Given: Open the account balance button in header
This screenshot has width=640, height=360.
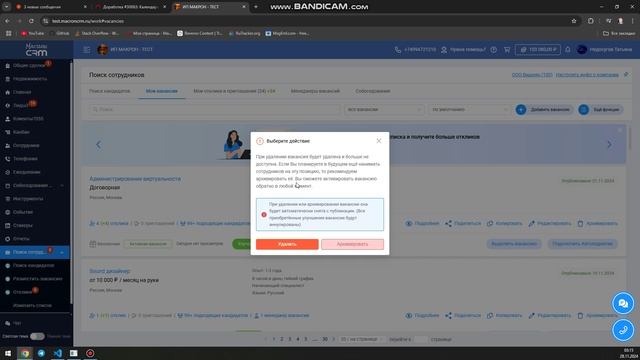Looking at the screenshot, I should tap(538, 49).
